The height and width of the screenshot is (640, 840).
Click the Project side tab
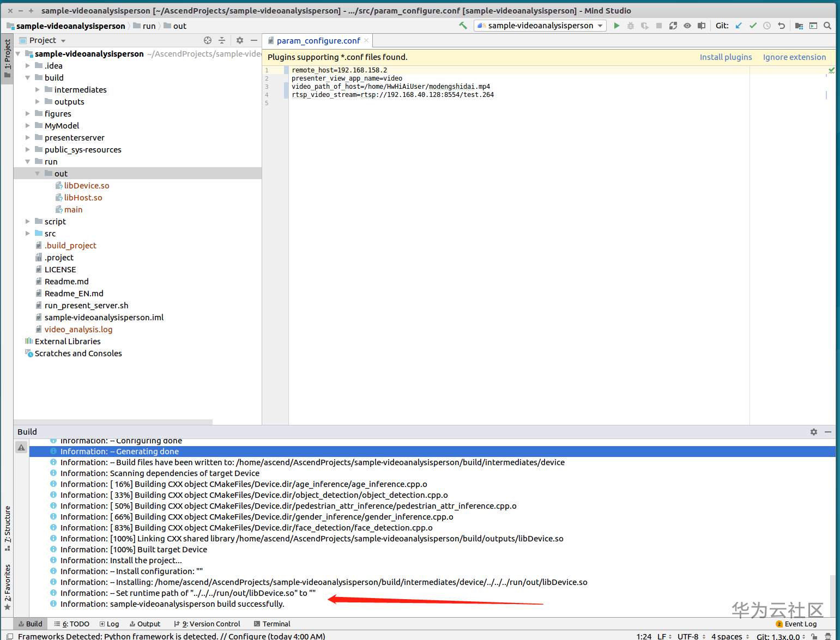[7, 58]
